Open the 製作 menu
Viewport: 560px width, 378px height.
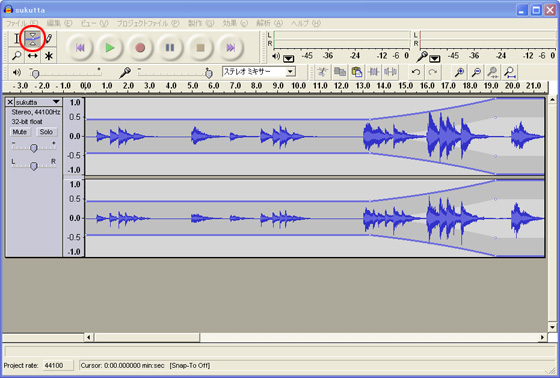coord(201,23)
